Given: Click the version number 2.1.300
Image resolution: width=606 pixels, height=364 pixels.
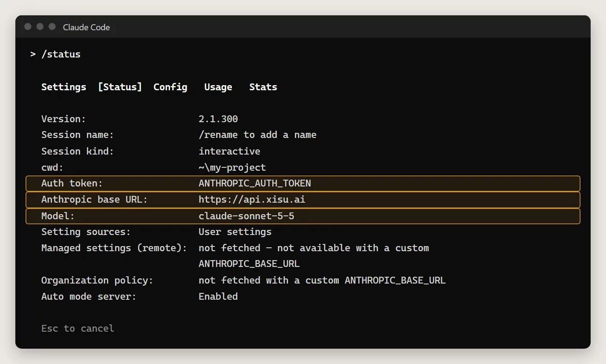Looking at the screenshot, I should coord(218,119).
